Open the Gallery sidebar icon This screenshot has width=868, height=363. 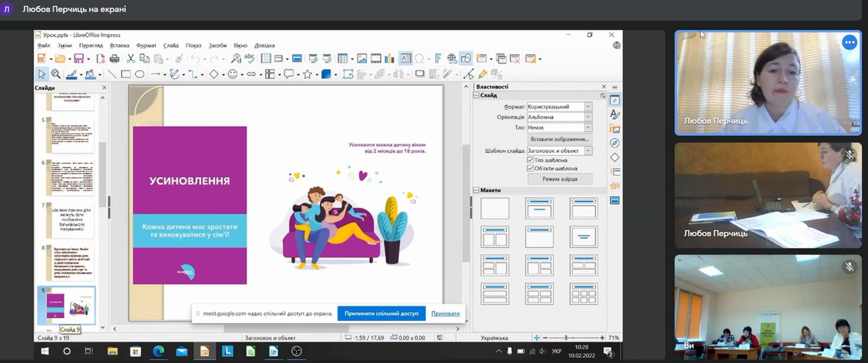coord(614,129)
